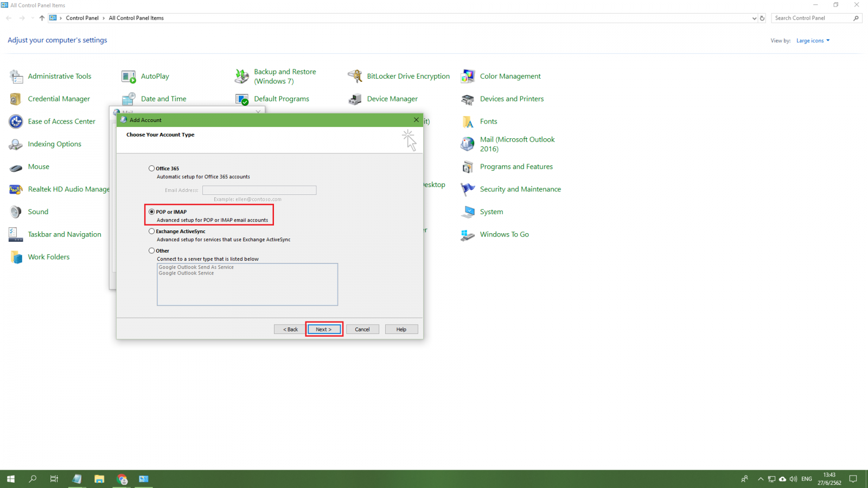
Task: Open Windows To Go icon
Action: [x=468, y=235]
